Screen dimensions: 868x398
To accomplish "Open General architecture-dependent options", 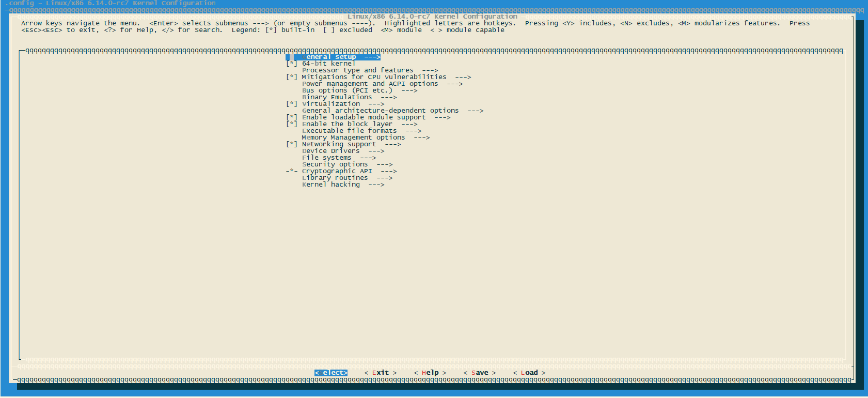I will (x=380, y=111).
